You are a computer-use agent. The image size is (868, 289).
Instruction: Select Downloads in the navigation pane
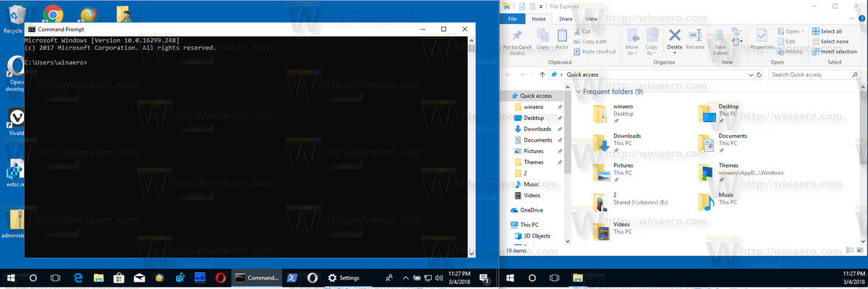[537, 129]
